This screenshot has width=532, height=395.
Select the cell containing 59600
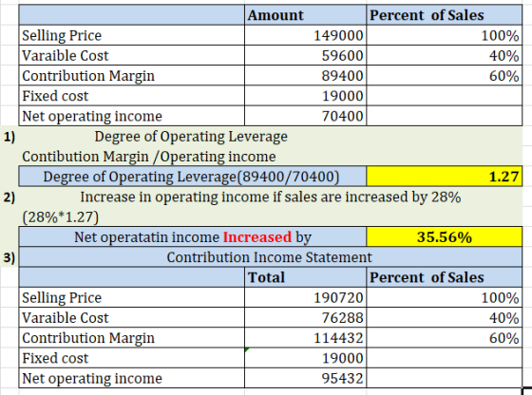305,55
